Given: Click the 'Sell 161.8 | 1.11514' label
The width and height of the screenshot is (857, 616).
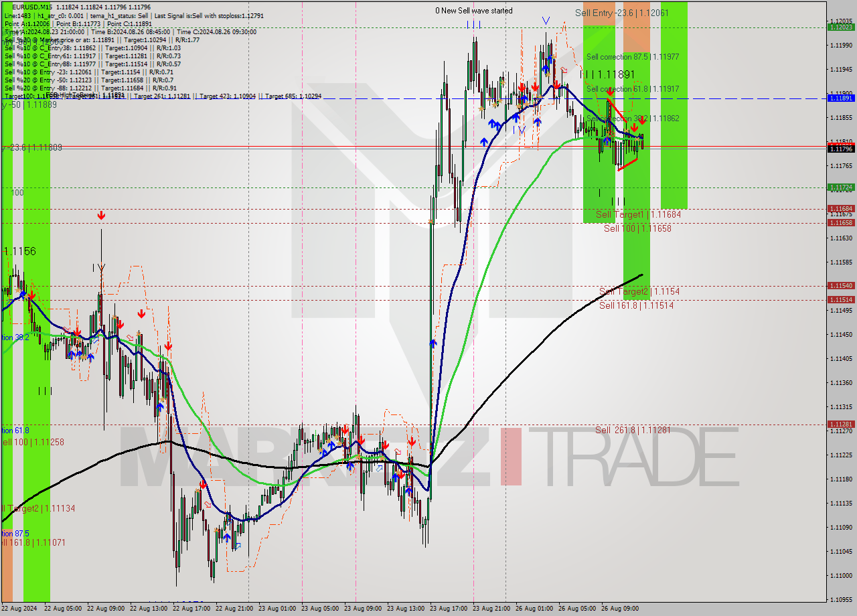Looking at the screenshot, I should pos(636,305).
